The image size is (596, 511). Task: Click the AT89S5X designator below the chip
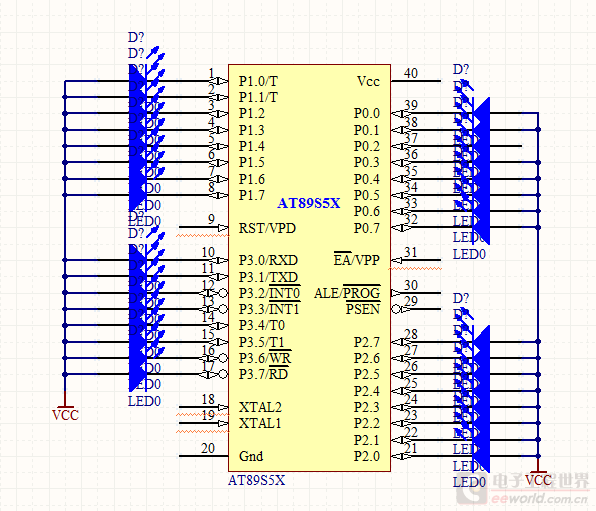tap(257, 480)
